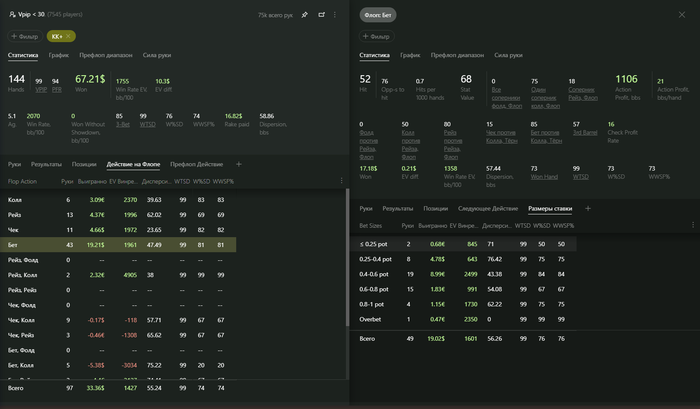Select the Чек, Колл row

[118, 320]
